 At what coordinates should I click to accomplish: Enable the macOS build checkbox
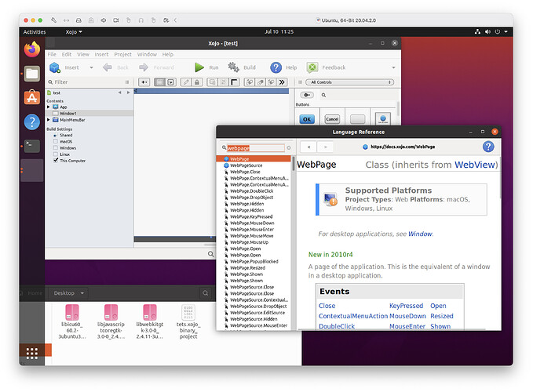(x=56, y=141)
